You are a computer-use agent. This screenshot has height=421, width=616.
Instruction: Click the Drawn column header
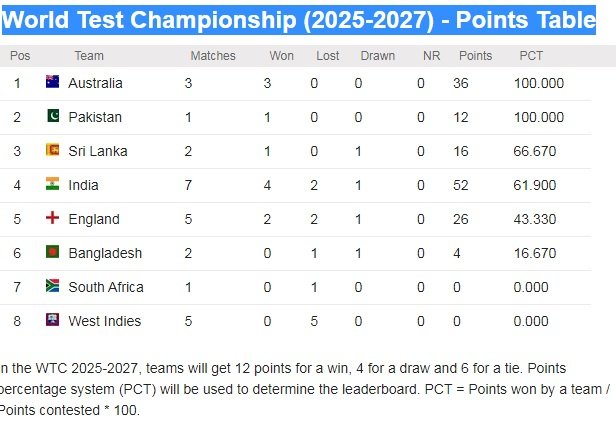pos(377,56)
